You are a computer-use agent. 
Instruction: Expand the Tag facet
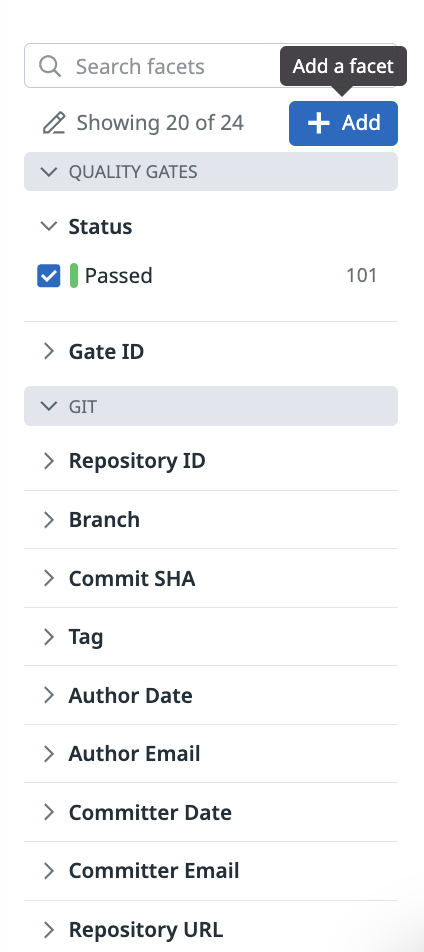pyautogui.click(x=211, y=637)
